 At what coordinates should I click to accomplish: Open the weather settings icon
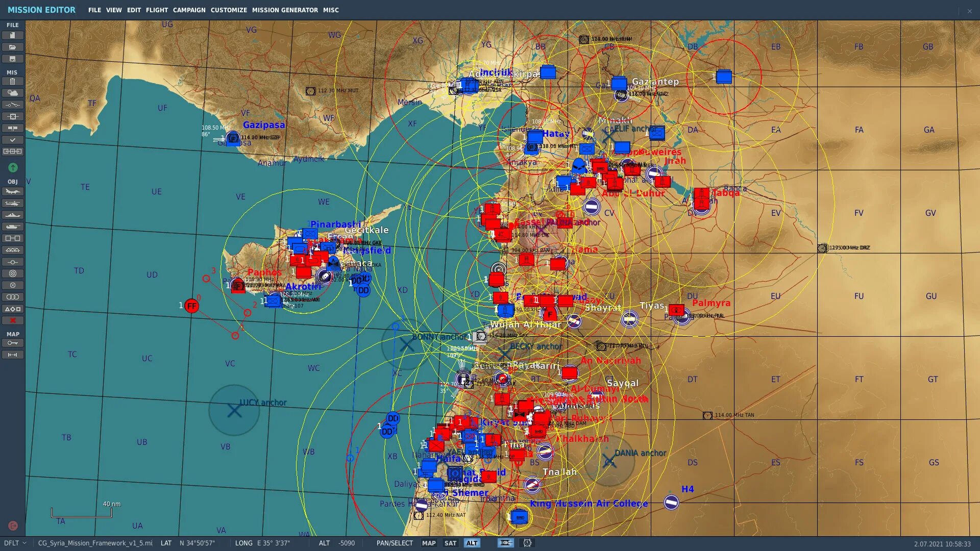[x=13, y=93]
